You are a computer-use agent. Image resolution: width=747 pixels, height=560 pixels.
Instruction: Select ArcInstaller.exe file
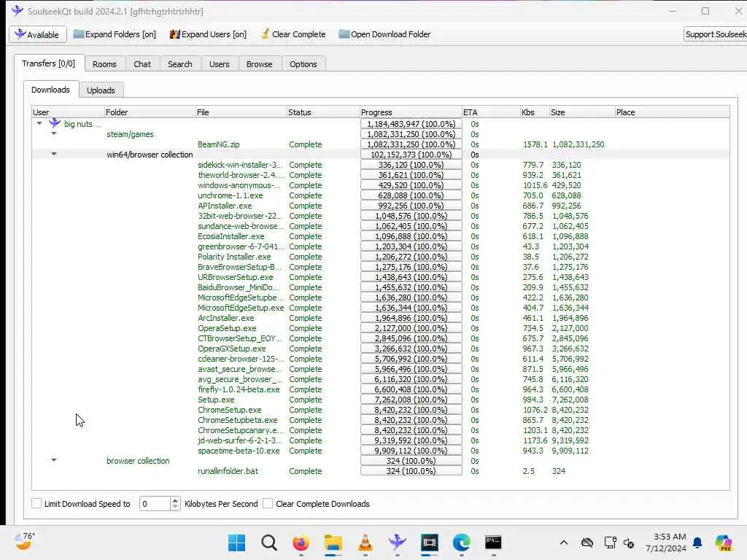pos(226,318)
